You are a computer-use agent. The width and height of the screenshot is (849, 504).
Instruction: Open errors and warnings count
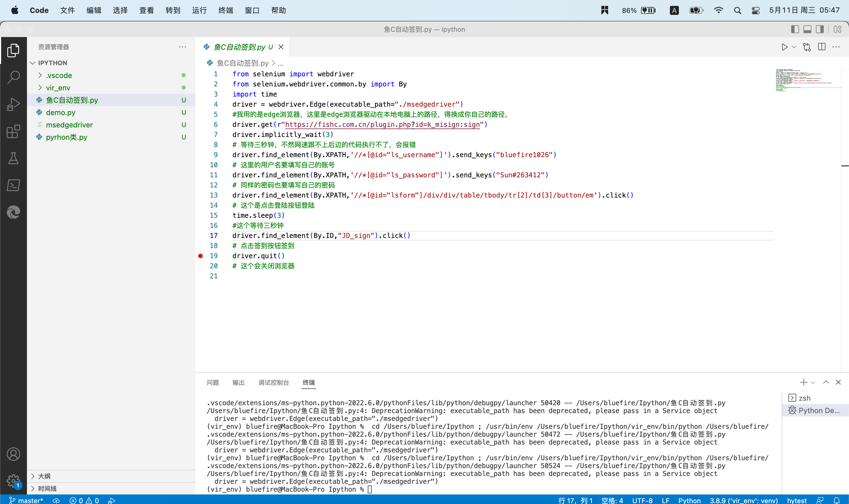click(84, 500)
